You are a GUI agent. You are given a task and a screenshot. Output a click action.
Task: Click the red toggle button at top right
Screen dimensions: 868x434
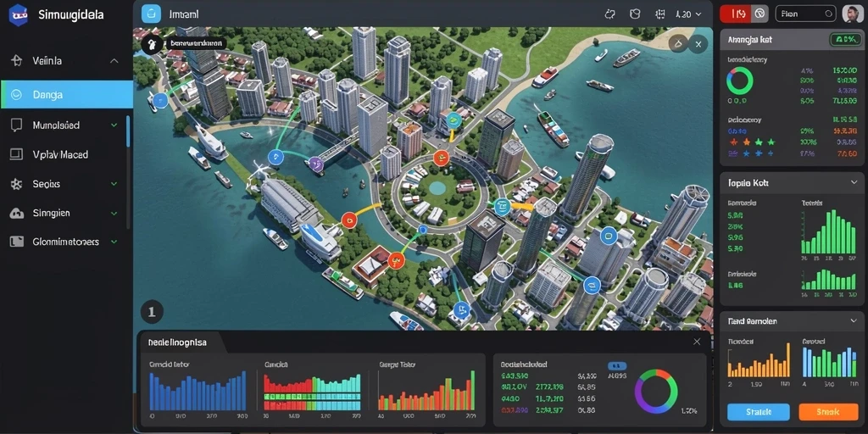tap(736, 14)
